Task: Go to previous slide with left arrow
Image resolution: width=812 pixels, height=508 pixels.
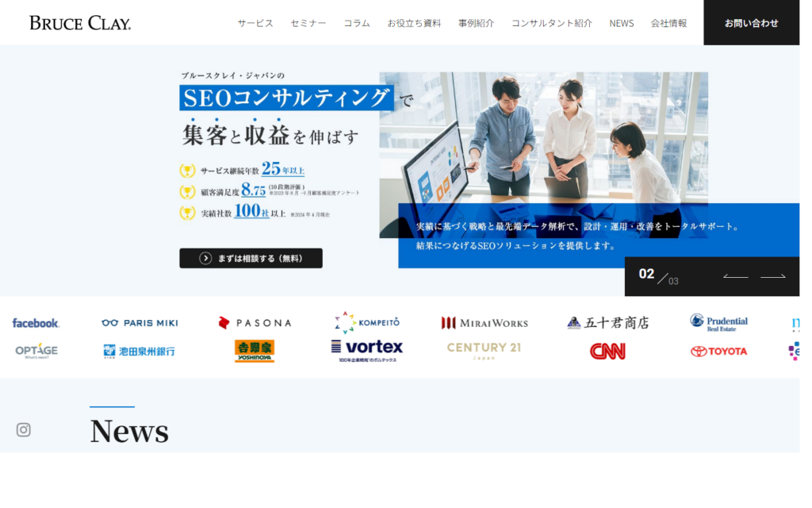Action: [x=735, y=277]
